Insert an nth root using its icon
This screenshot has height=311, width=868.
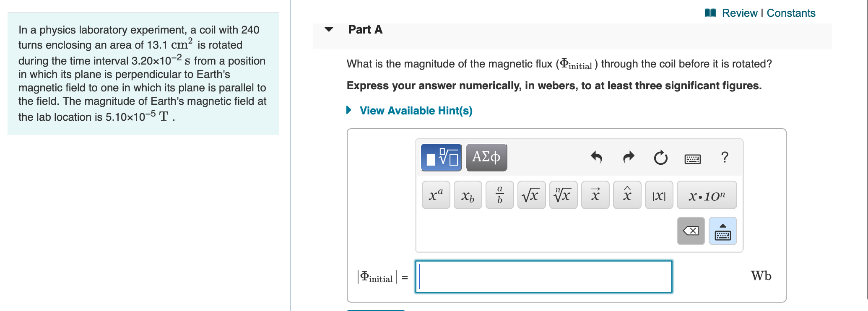(x=563, y=194)
